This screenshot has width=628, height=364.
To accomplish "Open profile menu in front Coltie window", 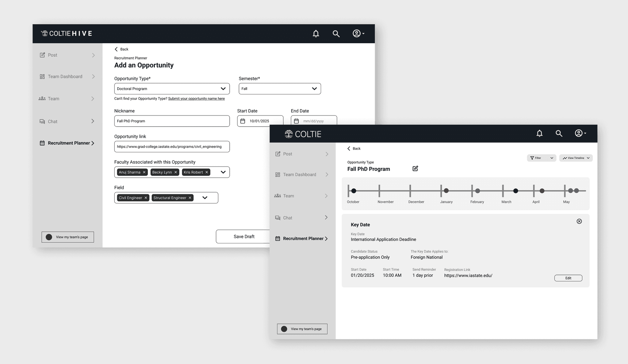I will (580, 133).
